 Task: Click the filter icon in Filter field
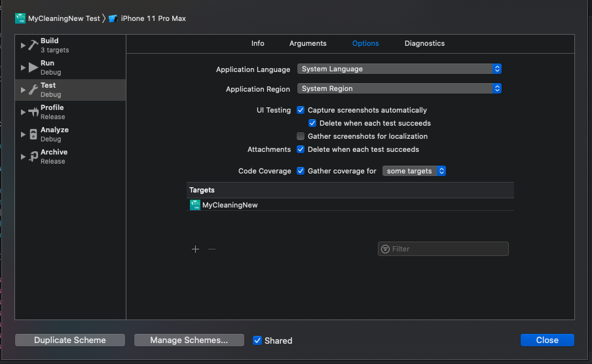click(385, 249)
